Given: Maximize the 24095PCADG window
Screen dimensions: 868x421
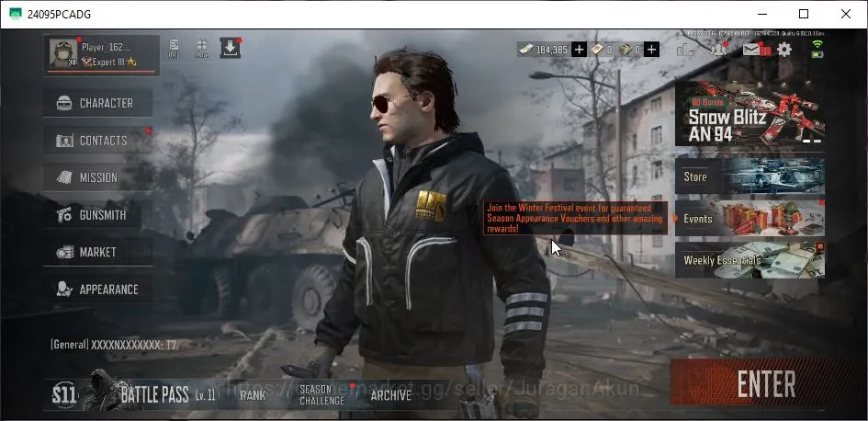Looking at the screenshot, I should tap(803, 14).
